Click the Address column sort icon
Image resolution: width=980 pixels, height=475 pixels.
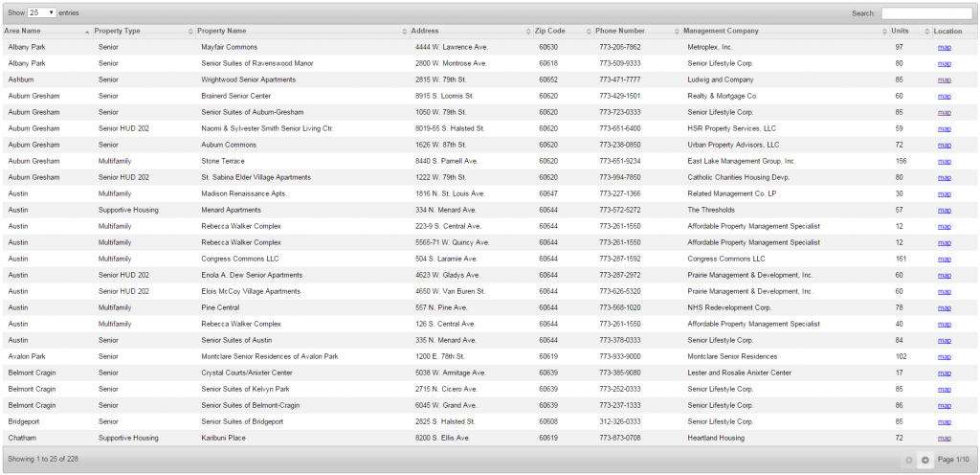point(527,32)
